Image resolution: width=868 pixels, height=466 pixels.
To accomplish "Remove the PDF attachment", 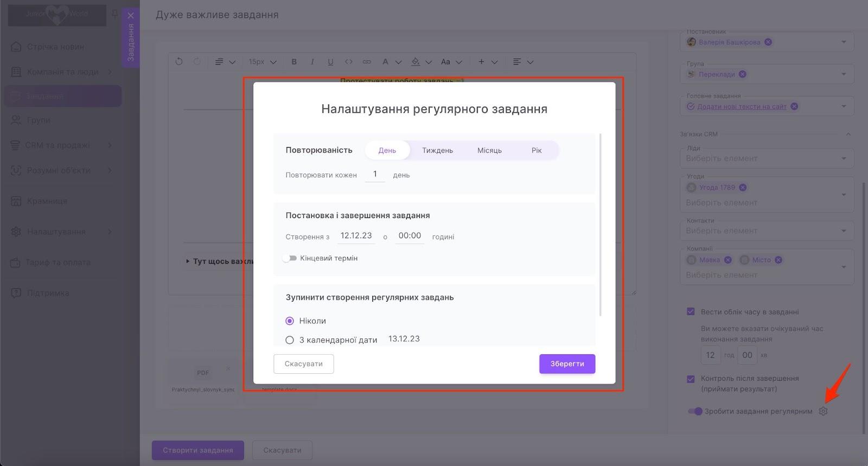I will pyautogui.click(x=228, y=368).
